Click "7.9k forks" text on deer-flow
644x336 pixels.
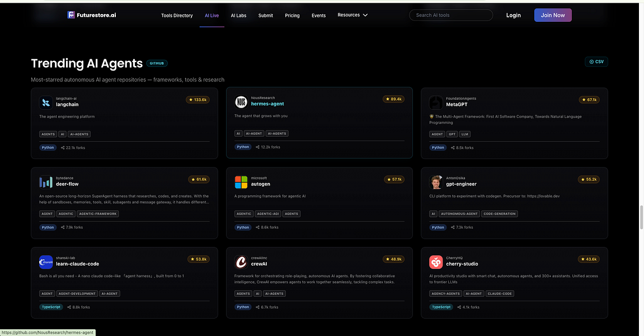[x=74, y=227]
